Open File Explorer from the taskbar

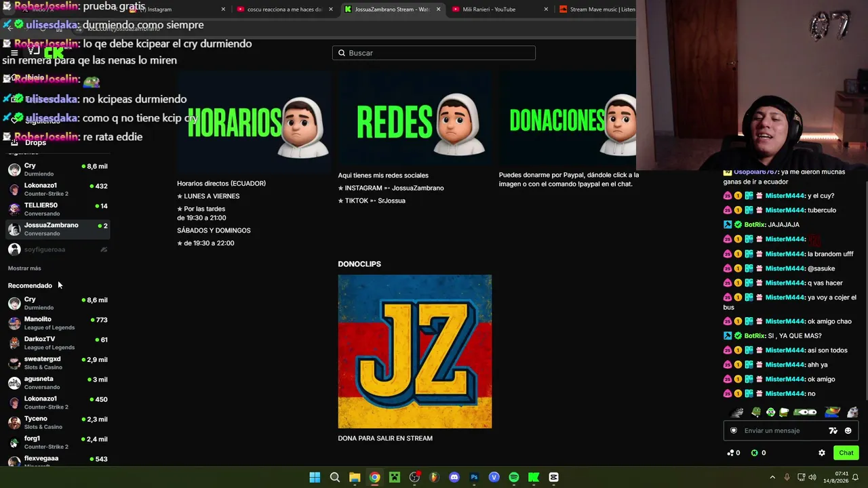click(x=355, y=477)
